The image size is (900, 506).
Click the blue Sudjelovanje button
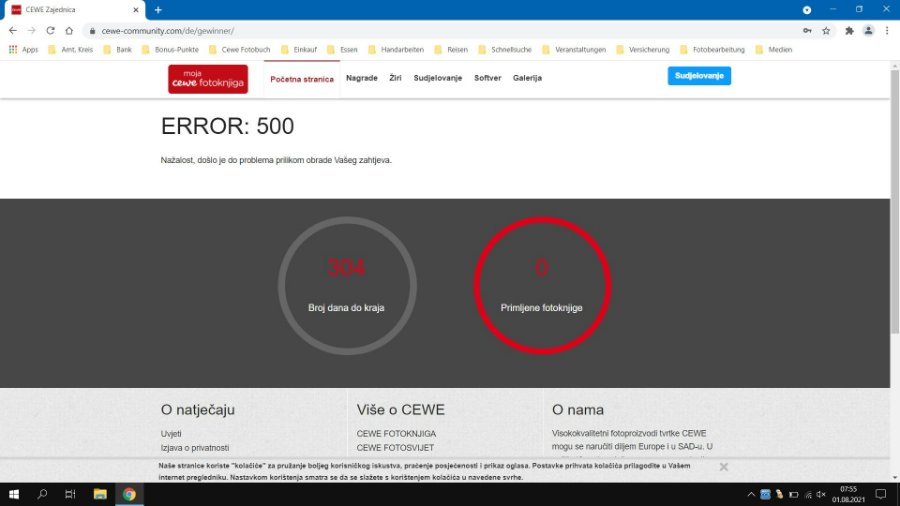coord(699,76)
